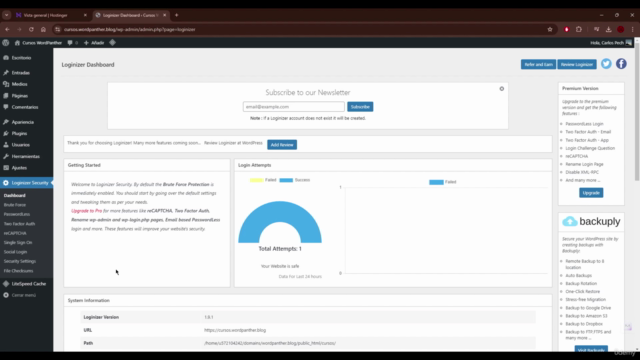Reload the page with refresh icon
Image resolution: width=640 pixels, height=360 pixels.
pyautogui.click(x=31, y=29)
